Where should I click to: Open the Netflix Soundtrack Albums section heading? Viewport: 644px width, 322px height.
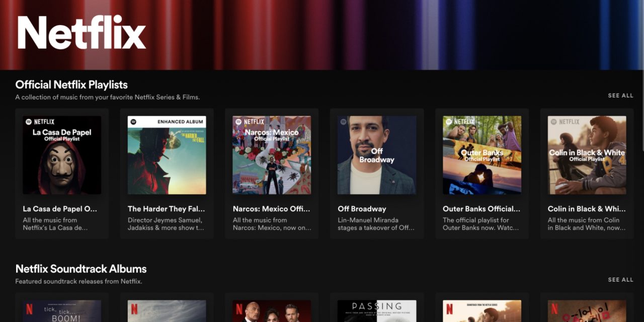(81, 269)
